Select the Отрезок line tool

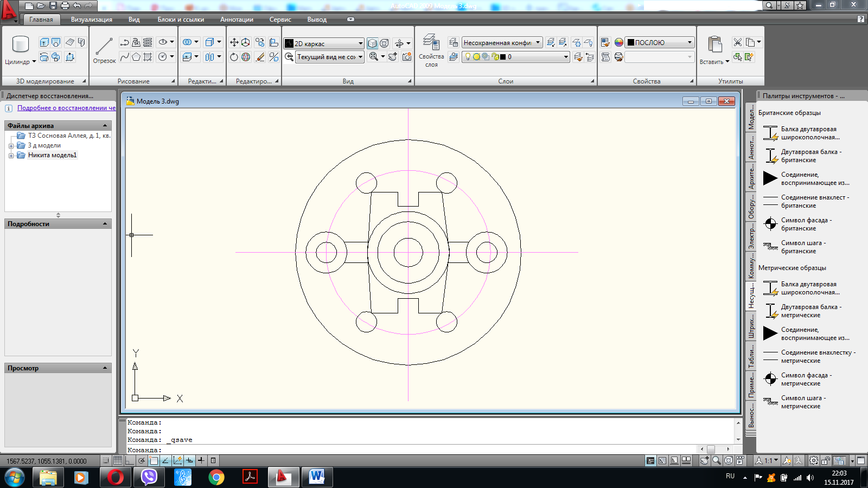[104, 50]
